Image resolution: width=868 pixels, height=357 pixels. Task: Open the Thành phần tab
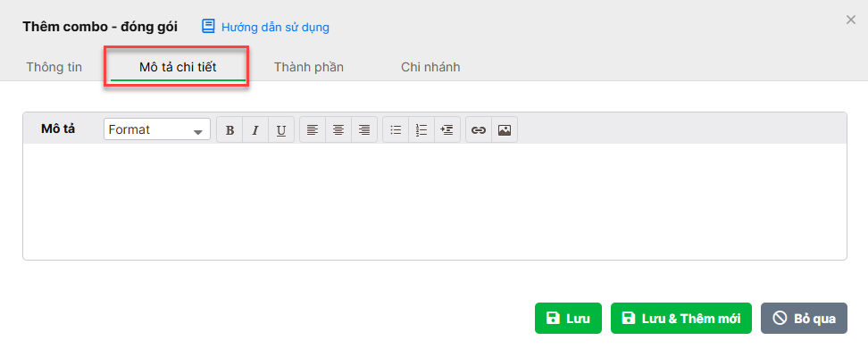[309, 67]
